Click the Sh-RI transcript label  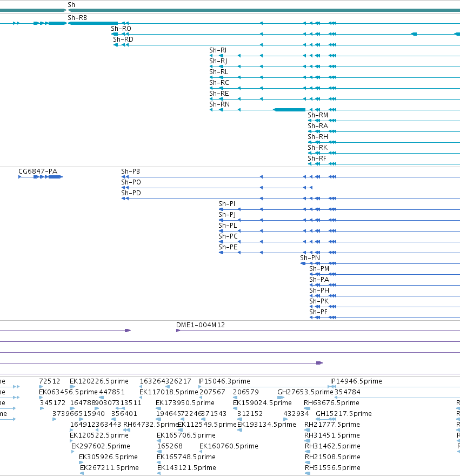[218, 50]
